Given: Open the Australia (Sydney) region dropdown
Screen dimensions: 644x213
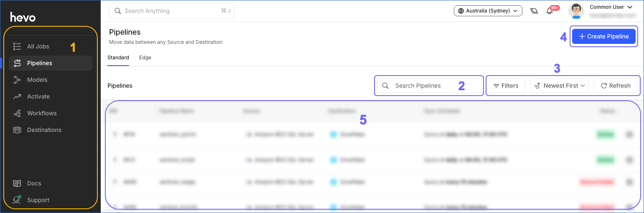Looking at the screenshot, I should 488,11.
